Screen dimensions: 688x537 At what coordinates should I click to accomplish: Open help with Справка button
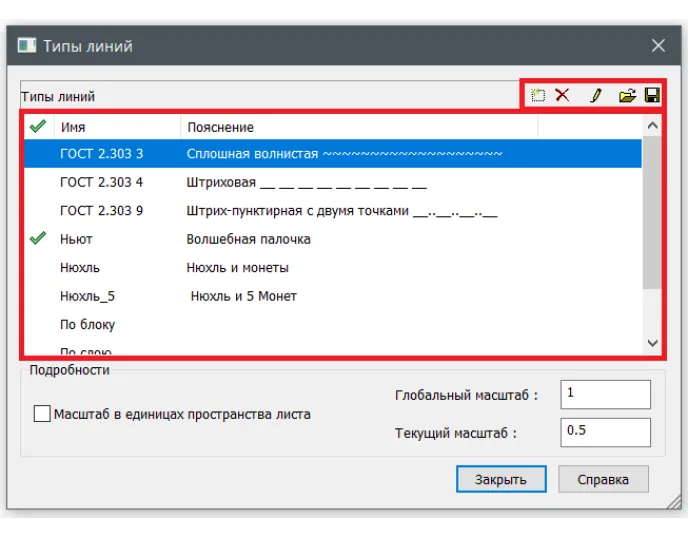(603, 479)
